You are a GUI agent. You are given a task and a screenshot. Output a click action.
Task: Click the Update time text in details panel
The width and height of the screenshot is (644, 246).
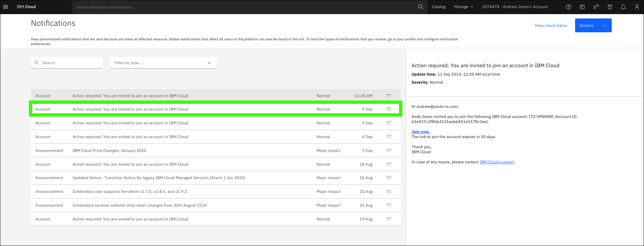pos(455,74)
